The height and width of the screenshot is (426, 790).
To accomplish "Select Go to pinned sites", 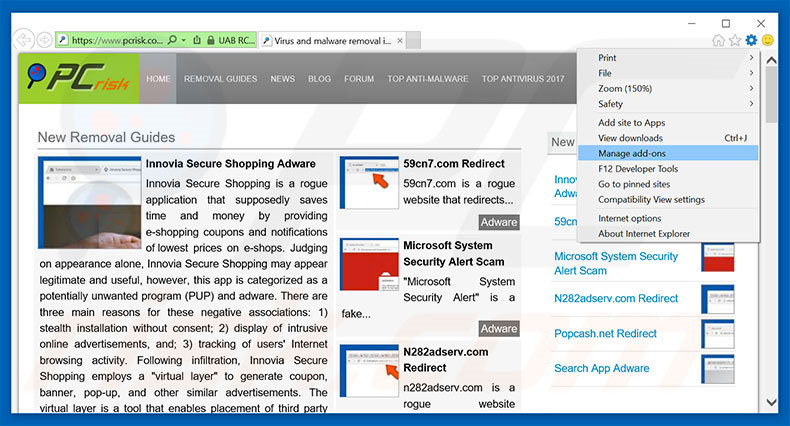I will coord(668,184).
